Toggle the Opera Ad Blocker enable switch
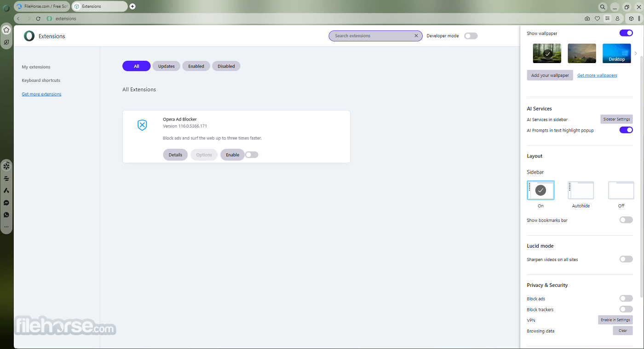The height and width of the screenshot is (349, 644). 252,155
